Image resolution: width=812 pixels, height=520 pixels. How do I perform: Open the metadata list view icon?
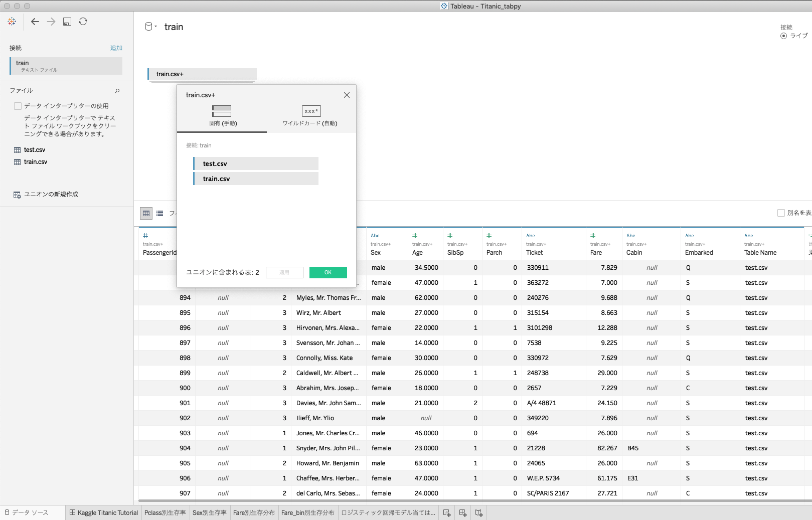tap(159, 213)
